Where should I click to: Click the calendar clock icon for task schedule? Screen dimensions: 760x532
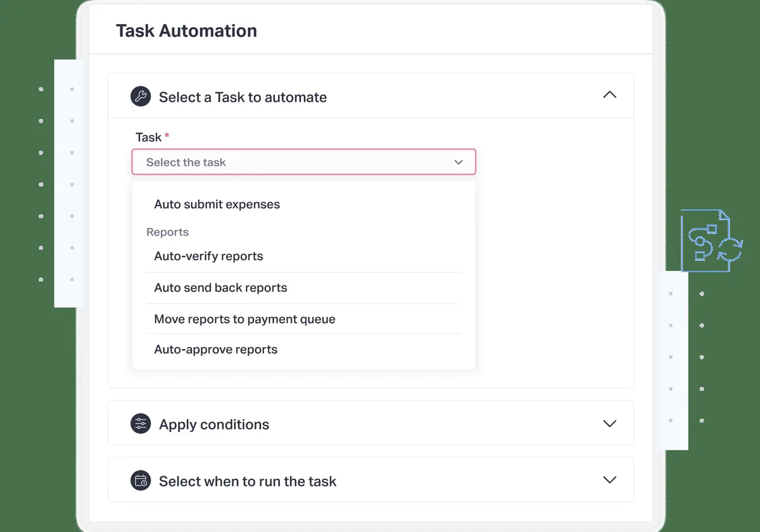141,481
